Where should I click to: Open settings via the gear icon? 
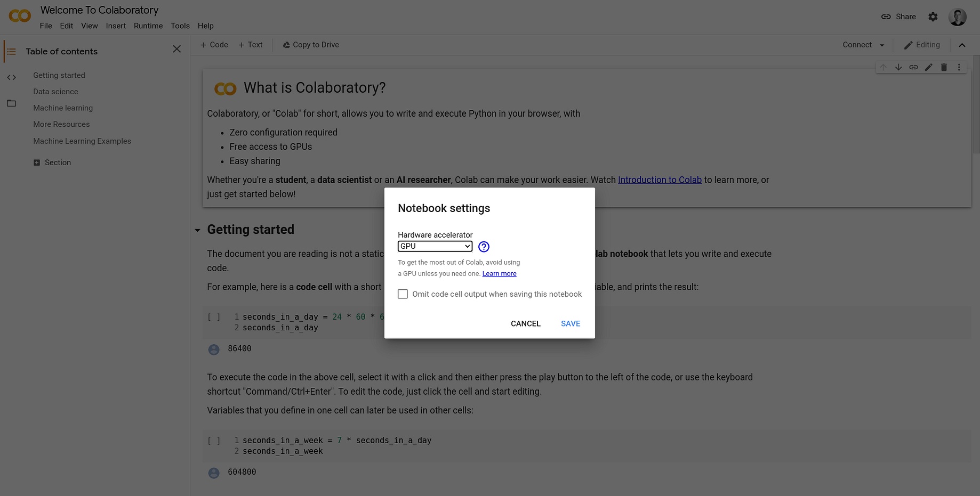(x=933, y=17)
